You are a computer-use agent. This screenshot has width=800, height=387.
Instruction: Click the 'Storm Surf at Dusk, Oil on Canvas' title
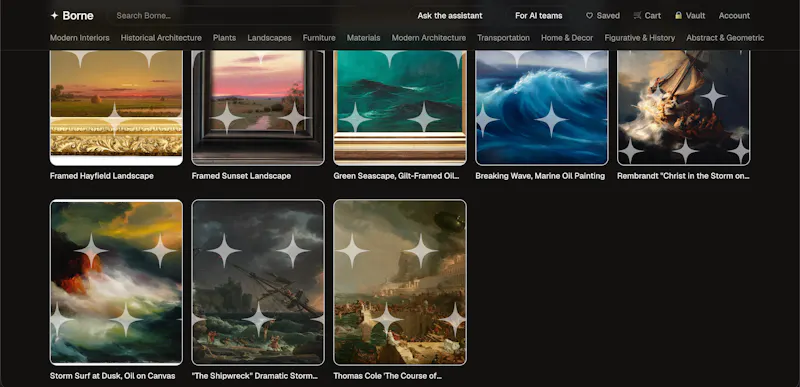tap(113, 376)
